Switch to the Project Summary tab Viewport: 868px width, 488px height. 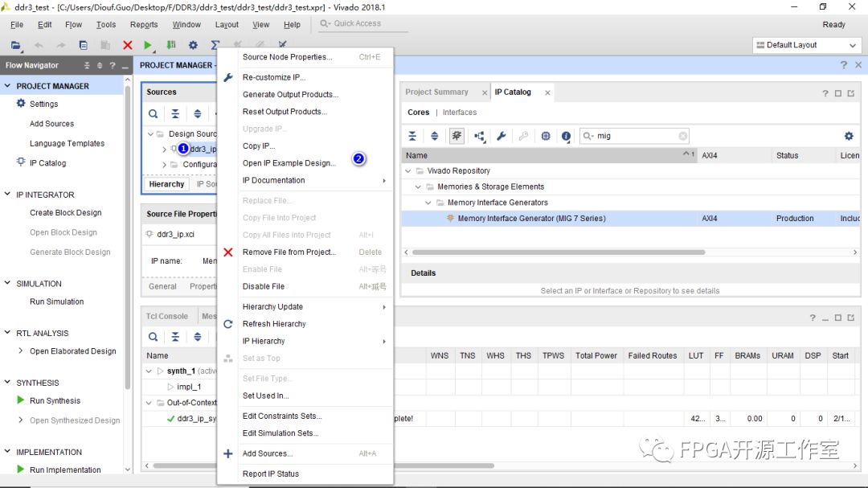[436, 92]
